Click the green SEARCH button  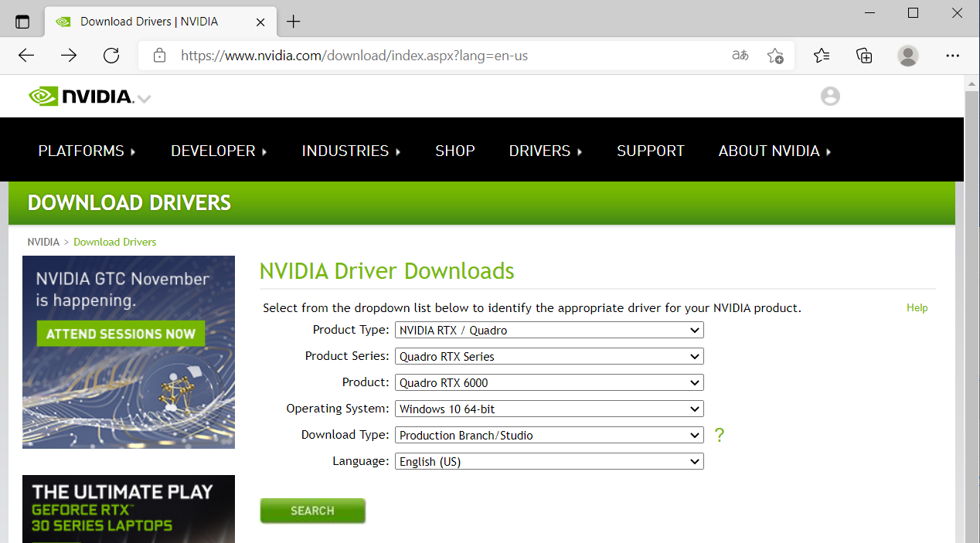point(312,511)
